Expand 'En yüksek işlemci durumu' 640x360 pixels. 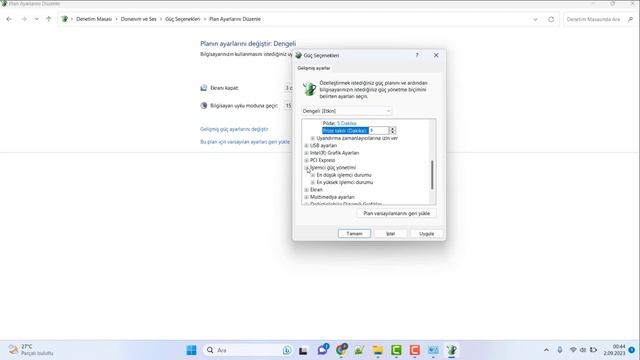(x=313, y=182)
